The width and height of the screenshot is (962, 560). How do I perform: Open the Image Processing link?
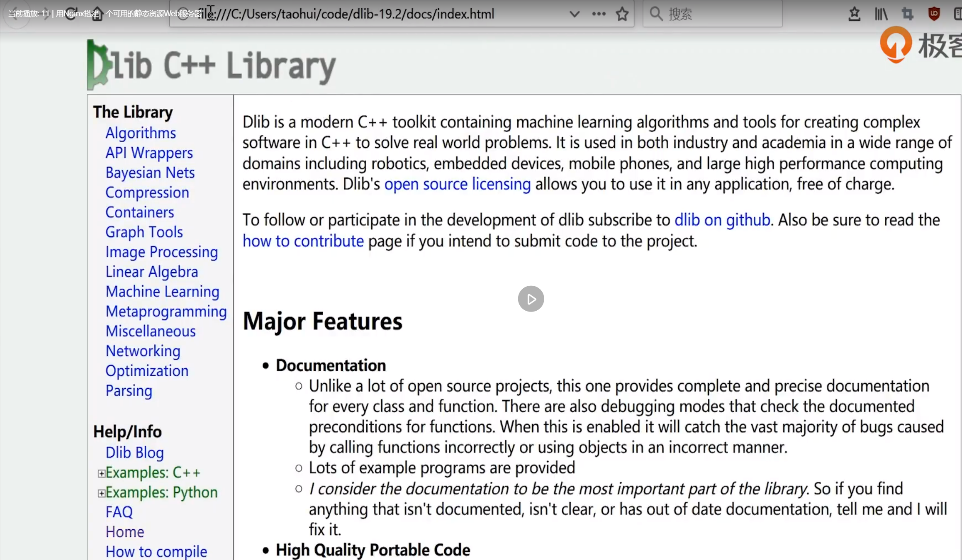click(x=162, y=252)
